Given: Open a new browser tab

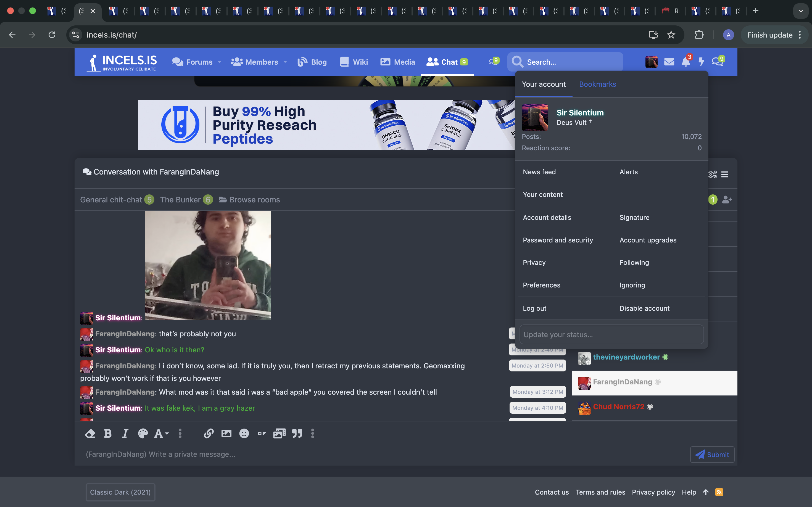Looking at the screenshot, I should coord(755,11).
